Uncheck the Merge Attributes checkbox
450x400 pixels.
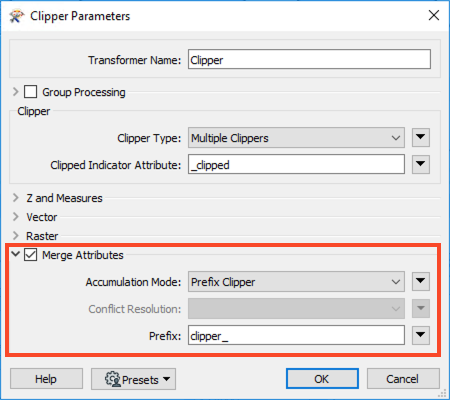coord(30,255)
